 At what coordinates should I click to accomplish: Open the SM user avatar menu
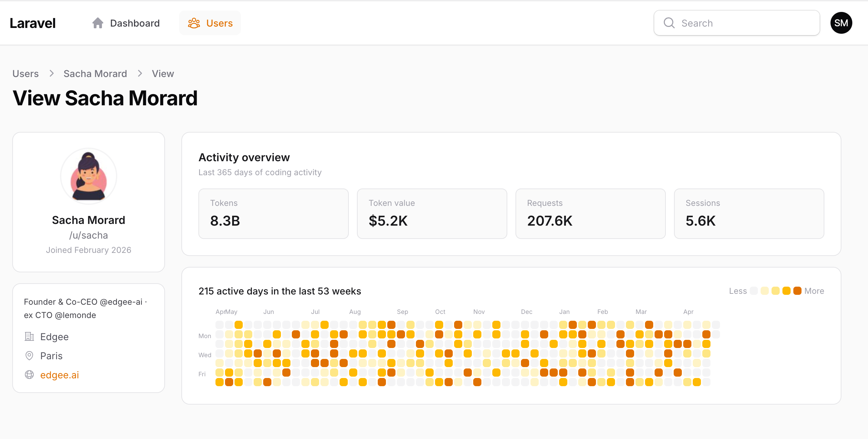841,23
